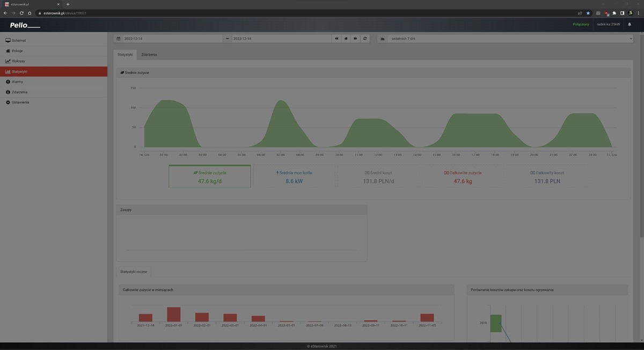Click the home date-range icon
Viewport: 644px width, 350px height.
(346, 39)
